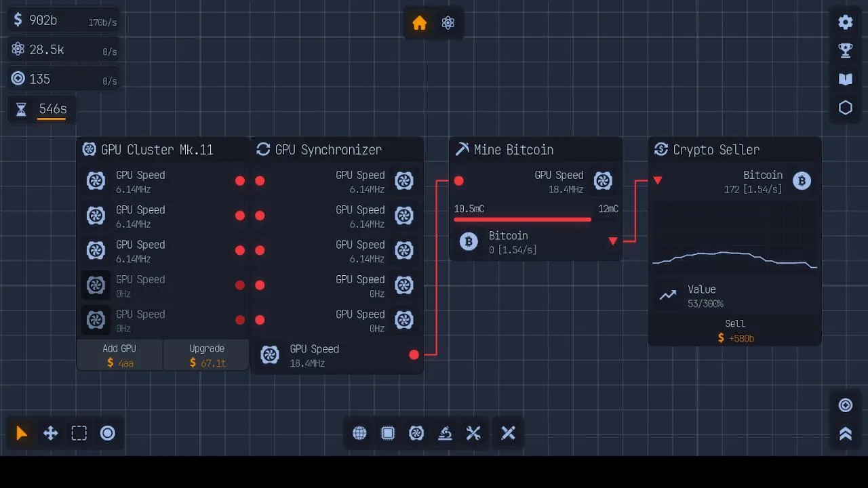This screenshot has height=488, width=868.
Task: Click the mining progress bar
Action: (536, 220)
